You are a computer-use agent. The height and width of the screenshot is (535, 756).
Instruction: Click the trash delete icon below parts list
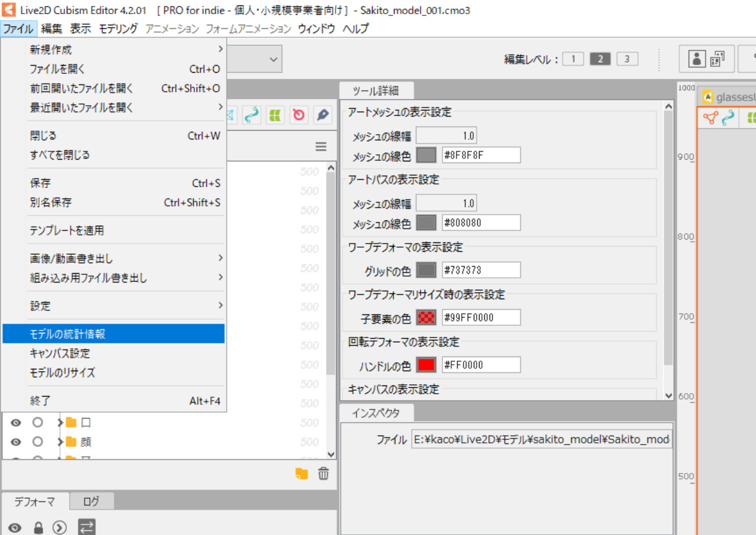coord(324,474)
